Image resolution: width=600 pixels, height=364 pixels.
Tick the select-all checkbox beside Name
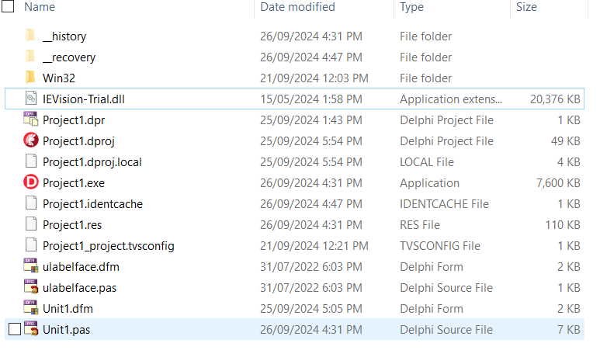click(8, 6)
